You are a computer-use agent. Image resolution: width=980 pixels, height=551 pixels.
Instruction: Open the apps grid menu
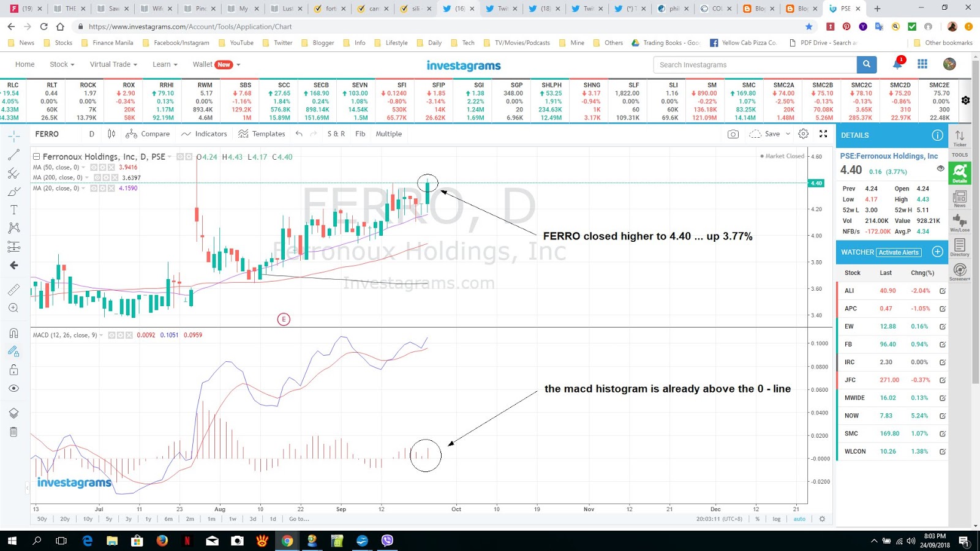(922, 64)
